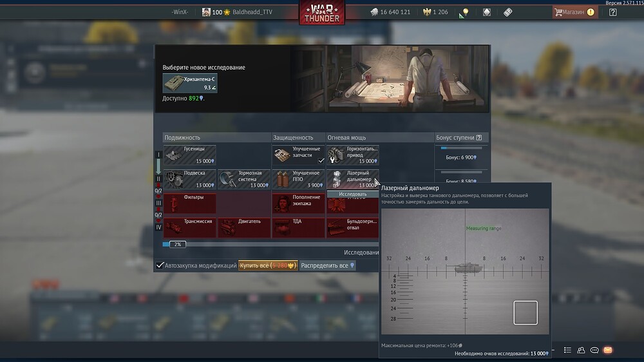Select the Гусеницы modification
Screen dimensions: 644x362
click(x=190, y=155)
